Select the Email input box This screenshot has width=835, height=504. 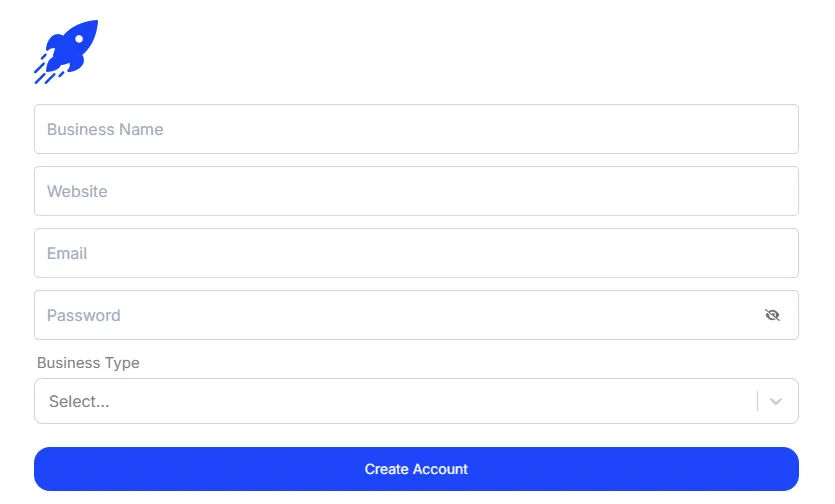416,253
